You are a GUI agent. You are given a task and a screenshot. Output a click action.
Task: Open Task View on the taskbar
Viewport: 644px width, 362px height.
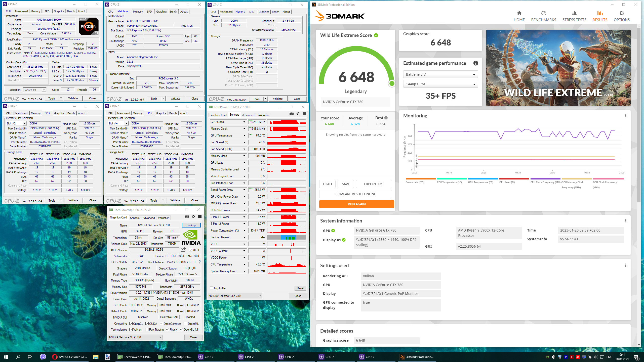click(30, 357)
